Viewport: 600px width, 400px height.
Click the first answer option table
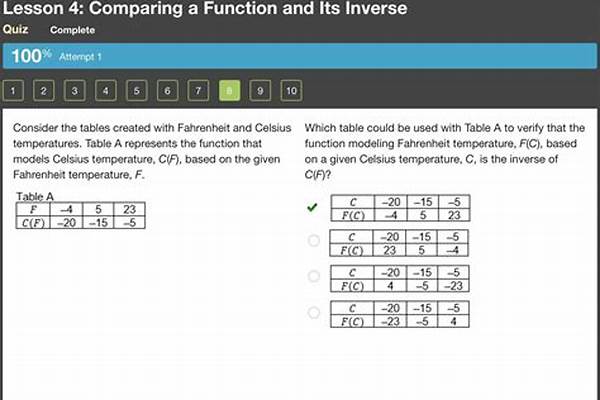[x=400, y=208]
